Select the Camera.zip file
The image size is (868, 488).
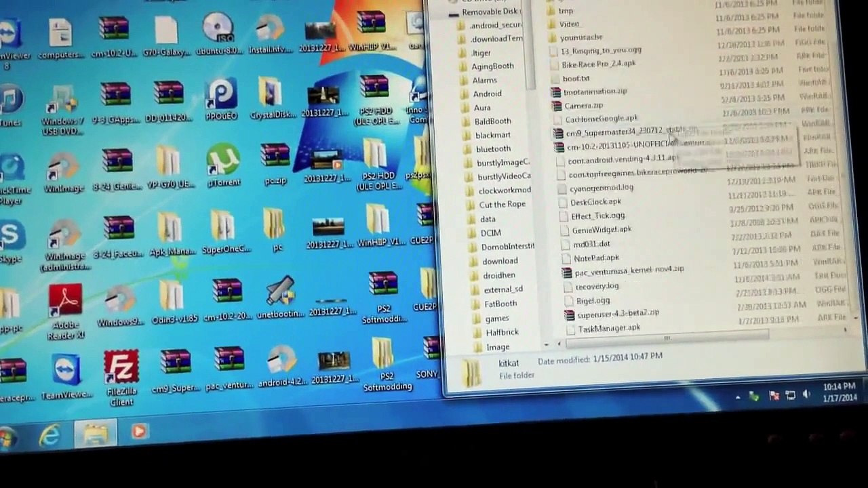[576, 106]
